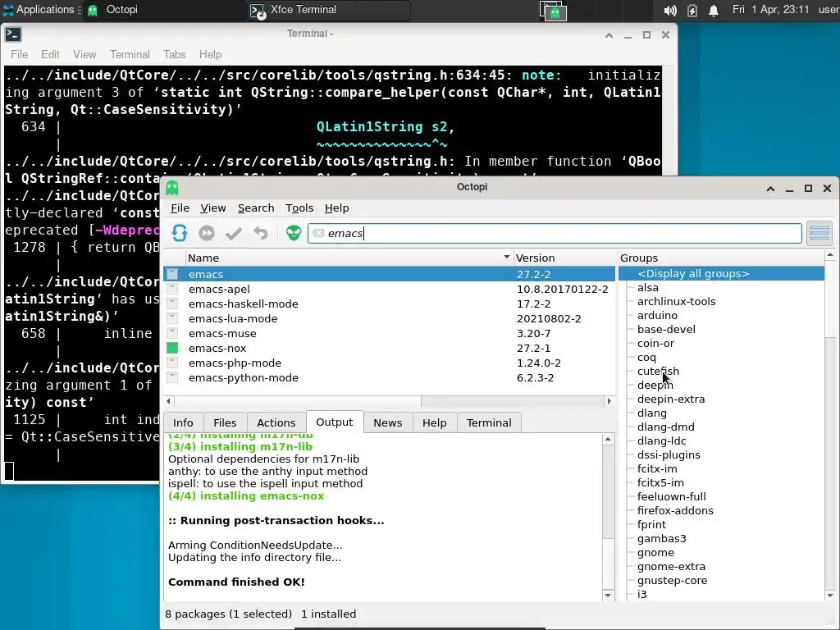840x630 pixels.
Task: Open the Octopi Tools menu
Action: pyautogui.click(x=299, y=208)
